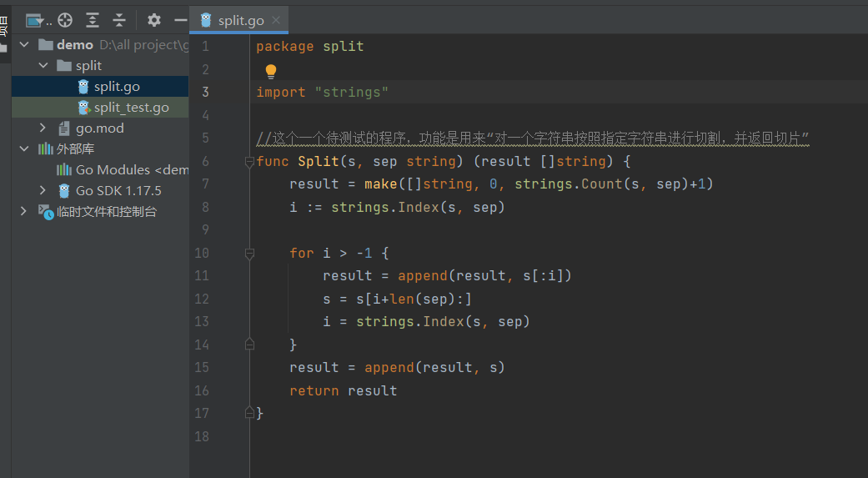
Task: Select split_test.go in project tree
Action: click(x=131, y=108)
